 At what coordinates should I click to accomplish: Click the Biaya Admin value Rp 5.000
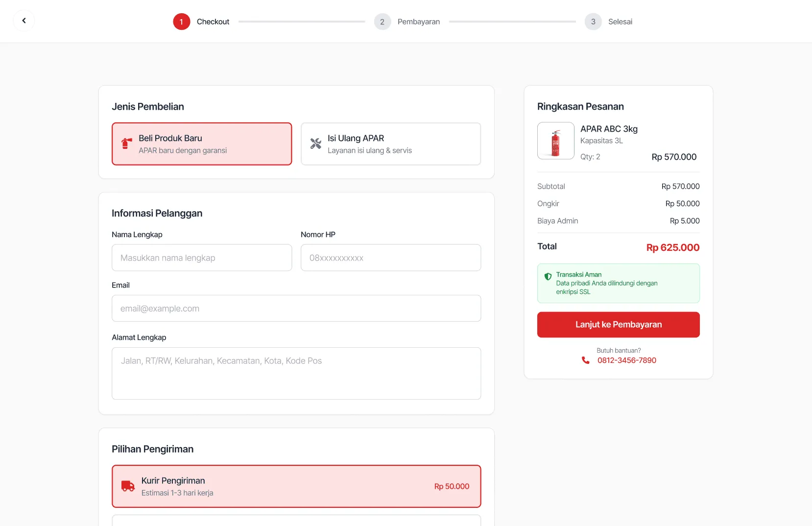[685, 221]
